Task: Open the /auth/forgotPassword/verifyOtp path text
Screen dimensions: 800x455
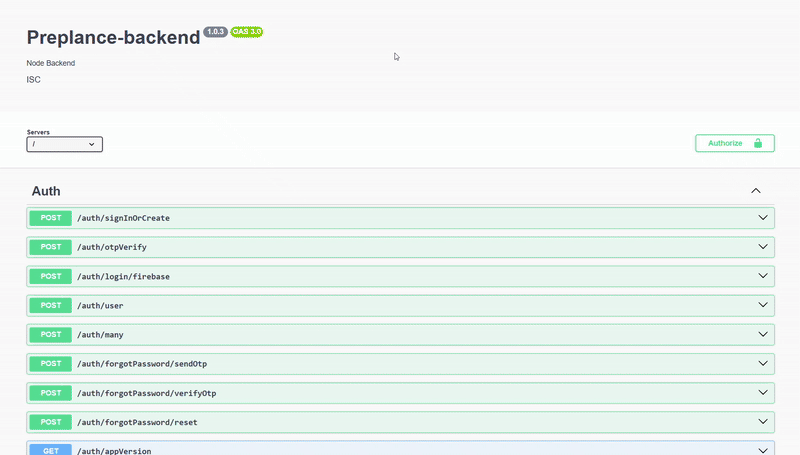Action: click(146, 393)
